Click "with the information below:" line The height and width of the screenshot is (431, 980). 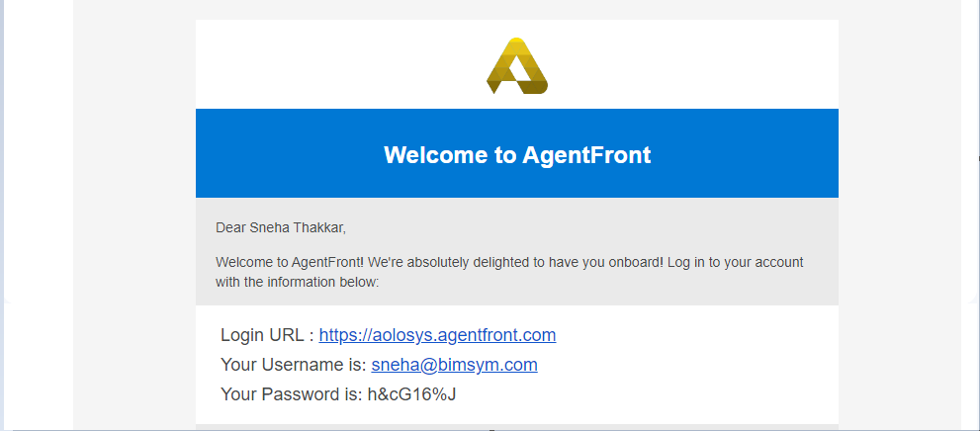tap(298, 282)
